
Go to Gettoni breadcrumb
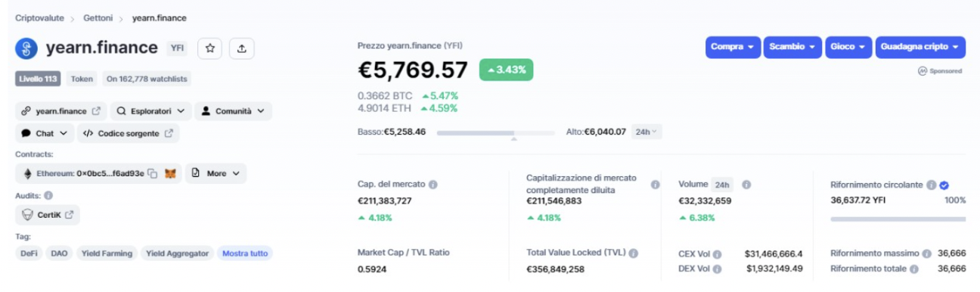[x=98, y=17]
